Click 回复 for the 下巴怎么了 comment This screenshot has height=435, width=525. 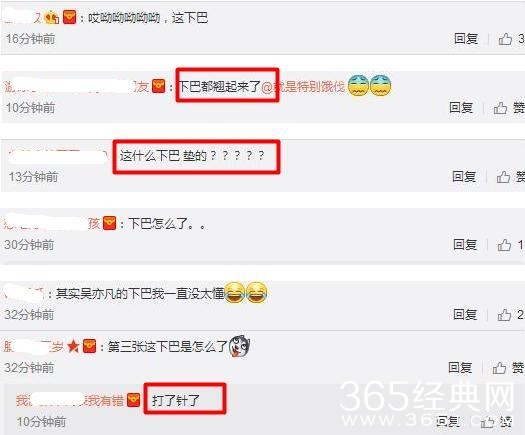coord(465,245)
